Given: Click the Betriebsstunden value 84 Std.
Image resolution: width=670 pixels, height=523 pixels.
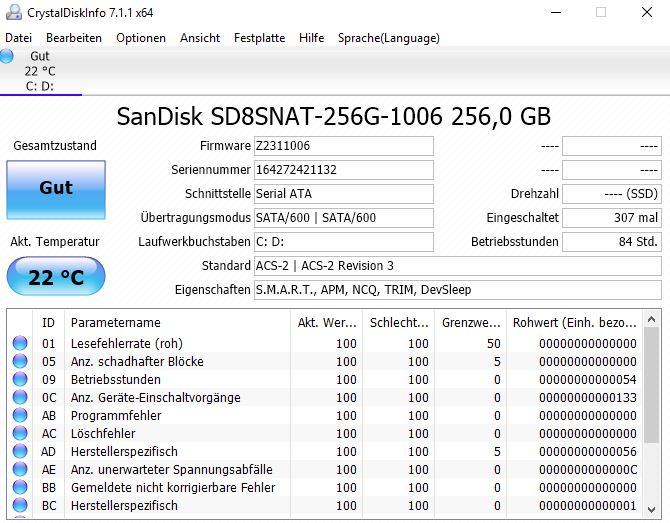Looking at the screenshot, I should pyautogui.click(x=612, y=242).
